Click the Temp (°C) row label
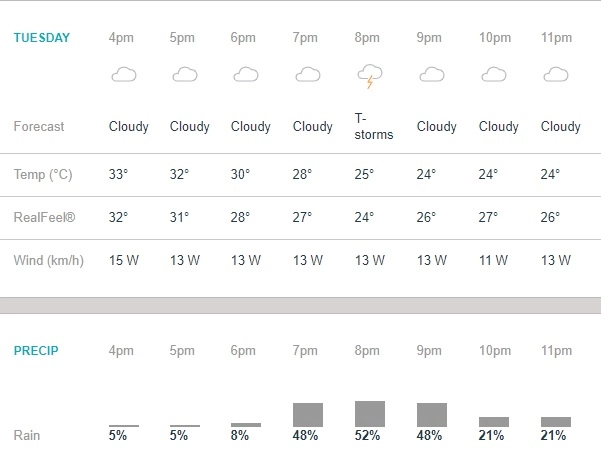 click(x=43, y=174)
